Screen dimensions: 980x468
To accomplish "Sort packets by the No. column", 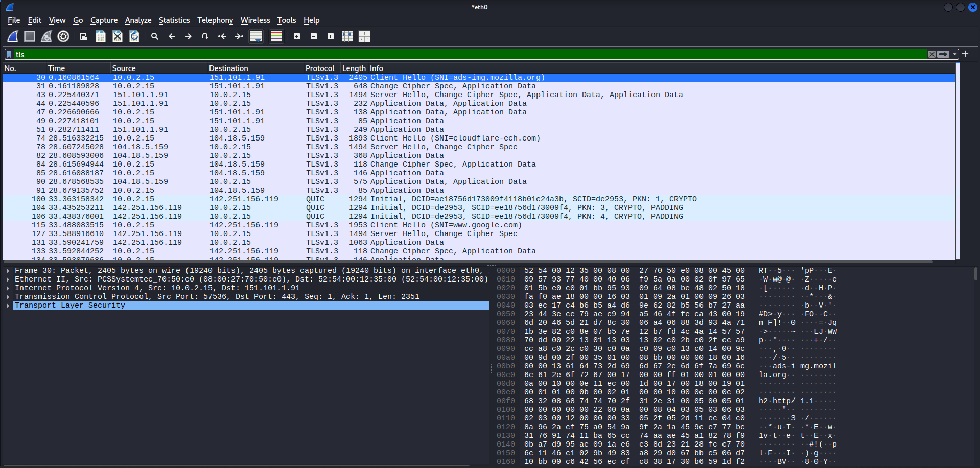I will pyautogui.click(x=25, y=68).
